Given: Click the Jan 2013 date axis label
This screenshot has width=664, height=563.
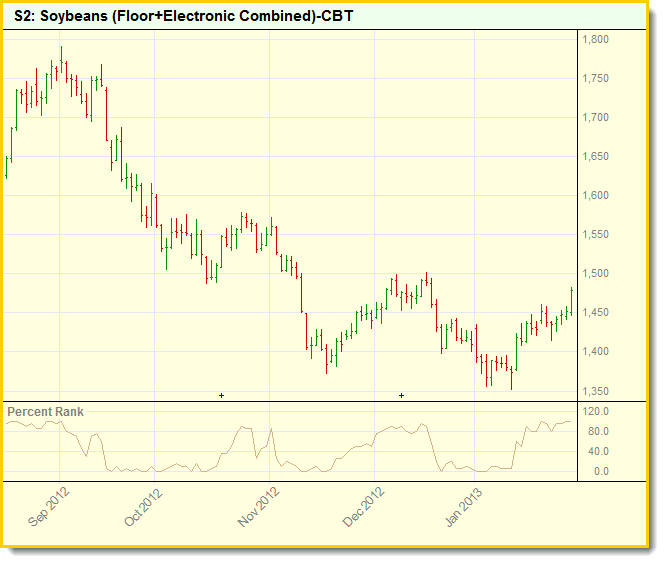Looking at the screenshot, I should point(463,507).
